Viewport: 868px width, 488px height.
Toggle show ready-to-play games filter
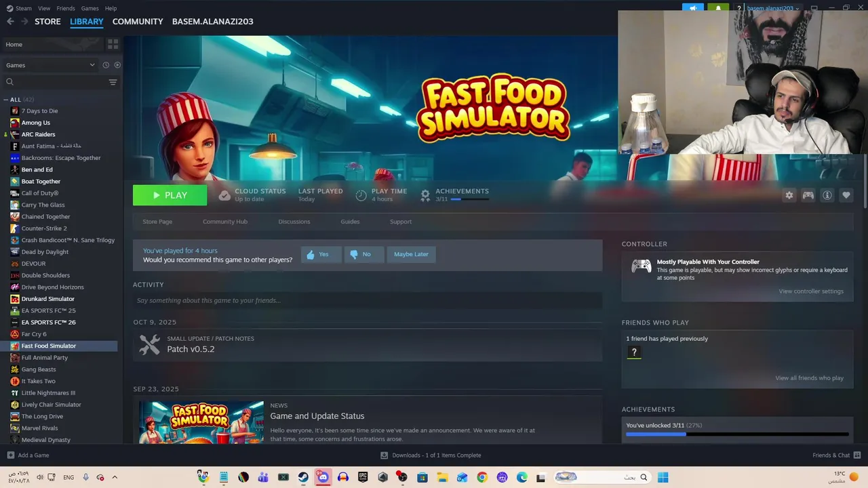coord(117,65)
